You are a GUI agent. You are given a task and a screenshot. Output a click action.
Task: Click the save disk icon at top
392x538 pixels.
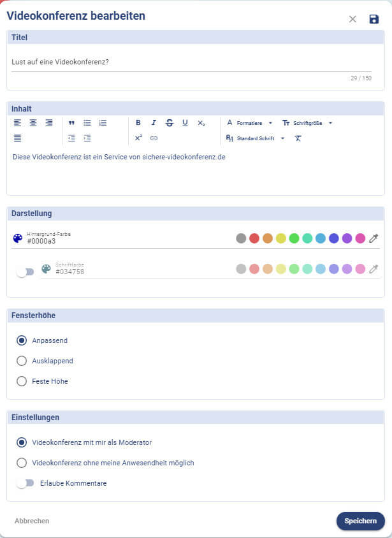pos(374,19)
